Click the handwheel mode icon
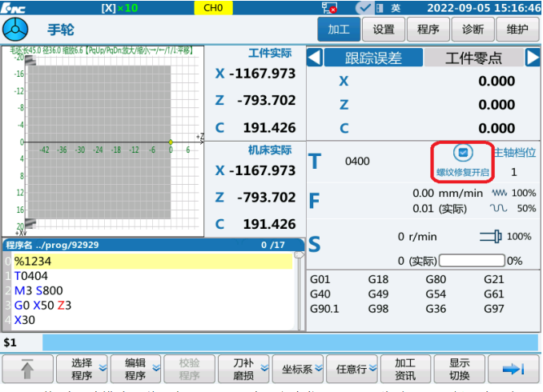This screenshot has width=543, height=392. tap(15, 30)
